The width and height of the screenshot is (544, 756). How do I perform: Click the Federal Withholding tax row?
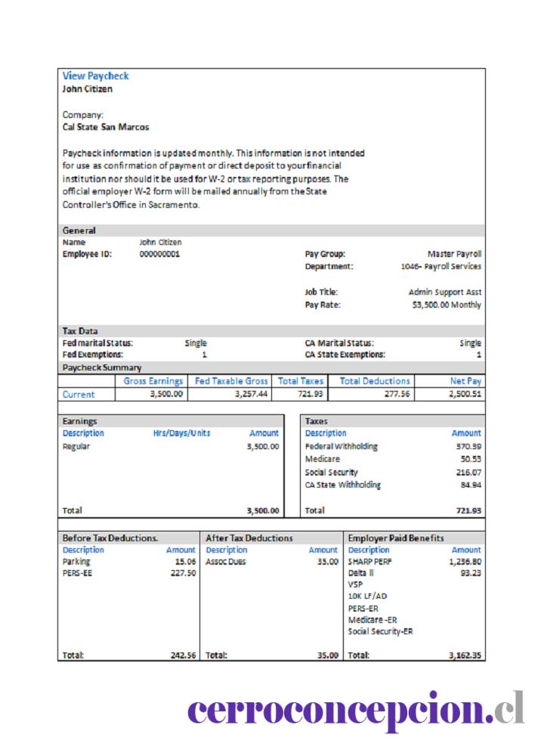pos(393,447)
